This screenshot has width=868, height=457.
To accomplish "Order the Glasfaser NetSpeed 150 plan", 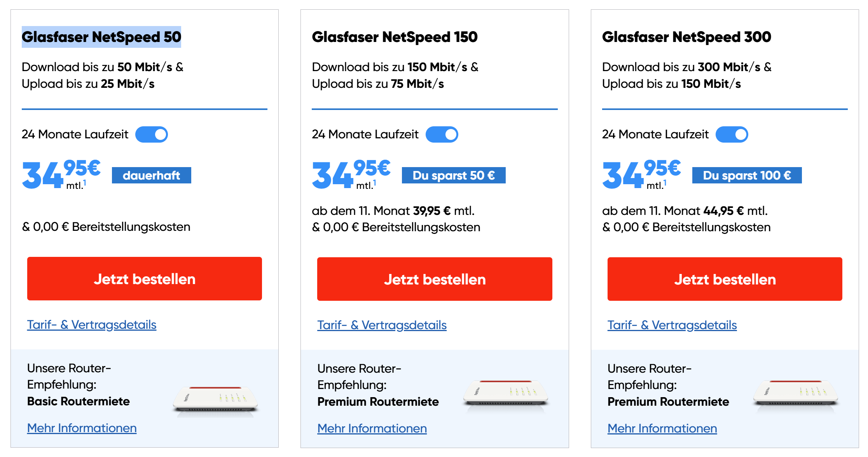I will (435, 279).
